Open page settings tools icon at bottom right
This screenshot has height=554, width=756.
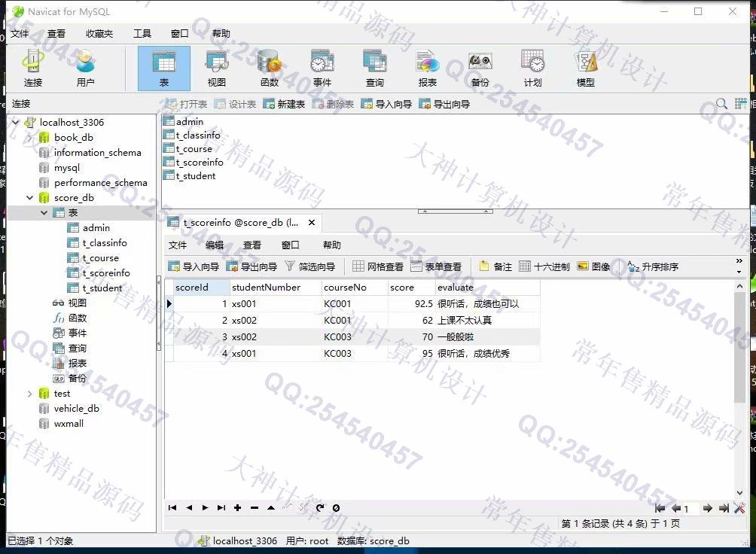pyautogui.click(x=739, y=508)
